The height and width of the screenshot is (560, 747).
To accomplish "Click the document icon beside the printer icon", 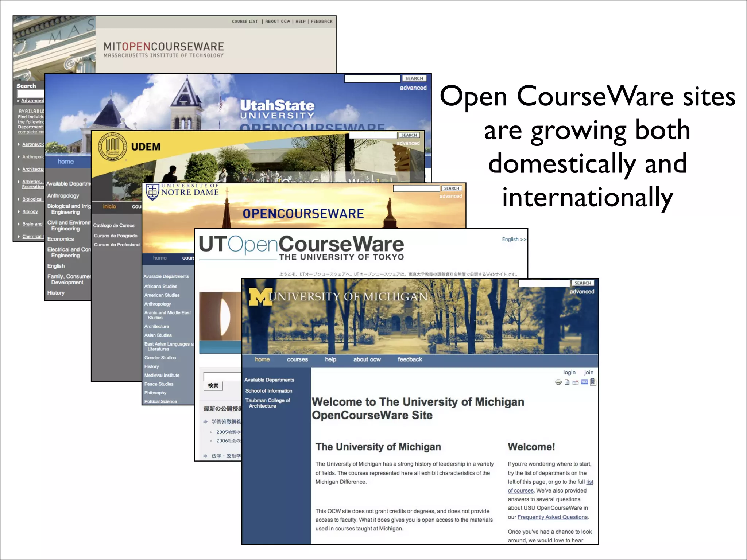I will click(567, 382).
